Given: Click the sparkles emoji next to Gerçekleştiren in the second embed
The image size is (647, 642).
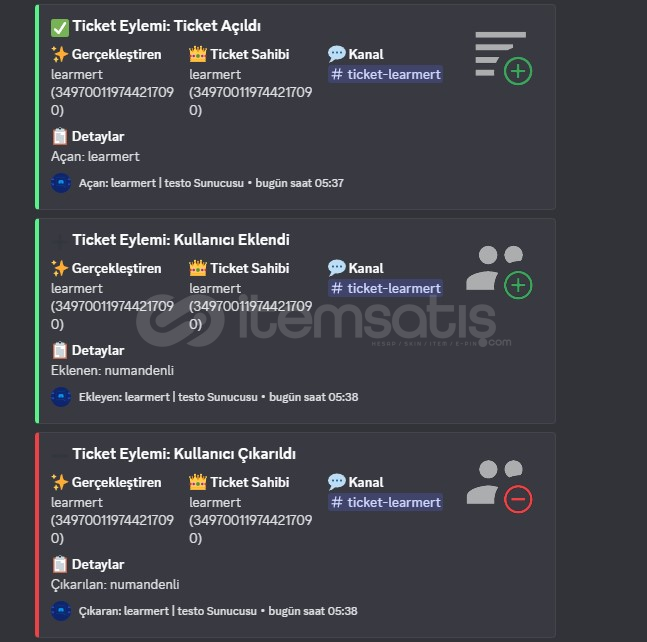Looking at the screenshot, I should (59, 268).
